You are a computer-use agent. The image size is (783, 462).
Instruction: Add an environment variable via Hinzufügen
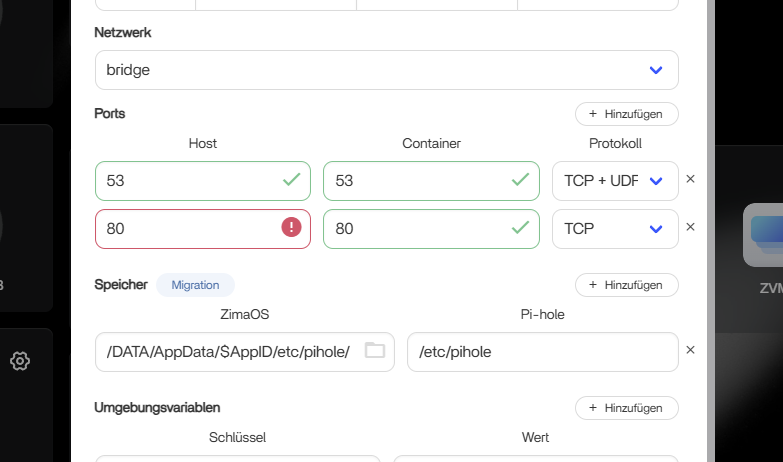pyautogui.click(x=626, y=408)
